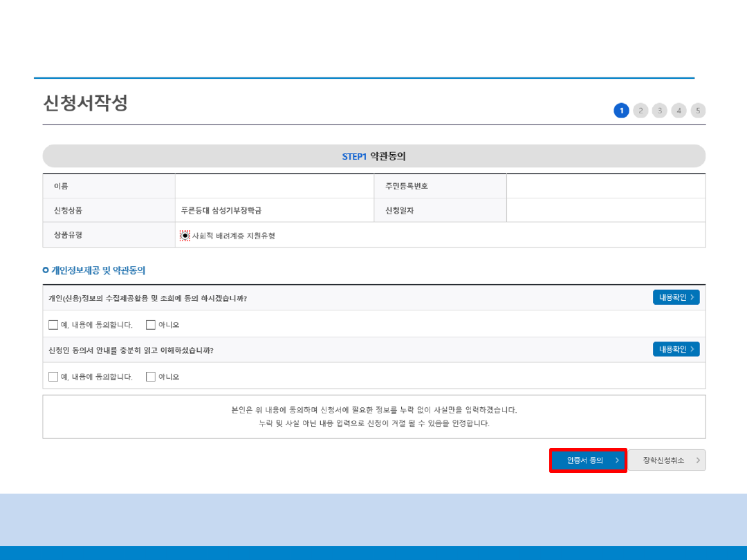
Task: Check '예, 내용에 동의합니다' for 개인(신용)정보 question
Action: (53, 325)
